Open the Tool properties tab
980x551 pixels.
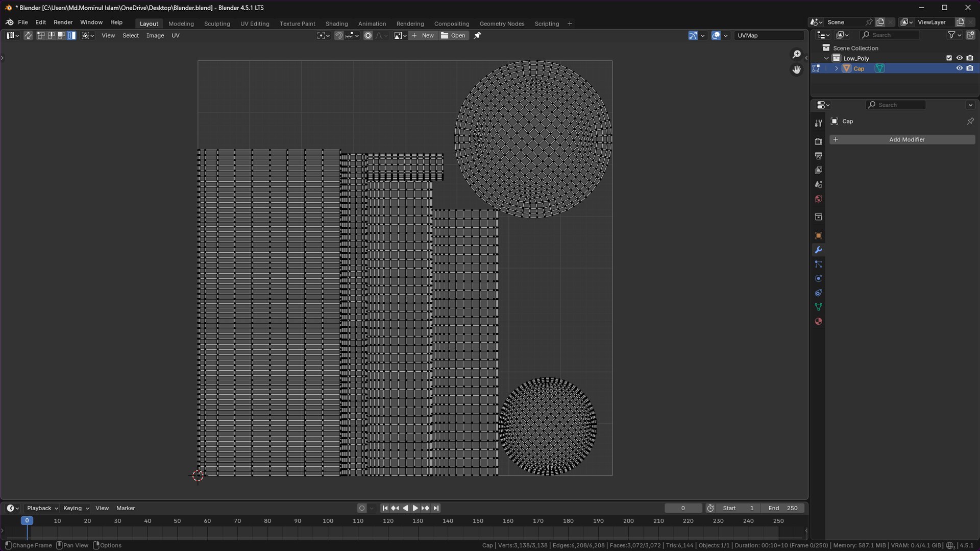click(818, 123)
